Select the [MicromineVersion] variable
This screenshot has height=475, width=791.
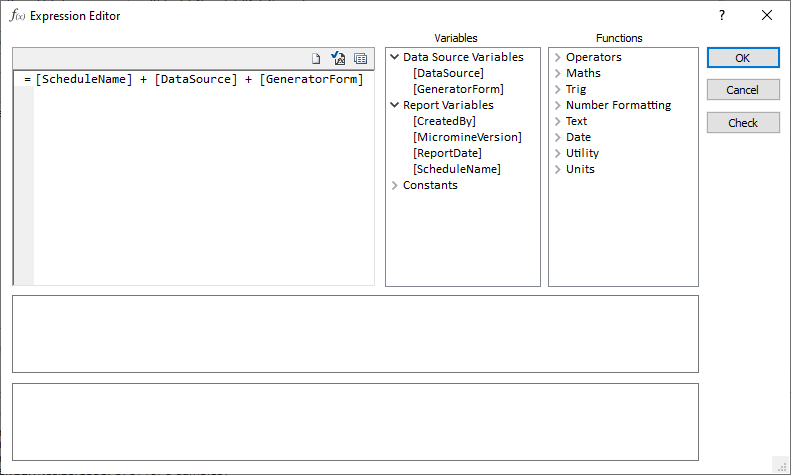click(x=468, y=137)
